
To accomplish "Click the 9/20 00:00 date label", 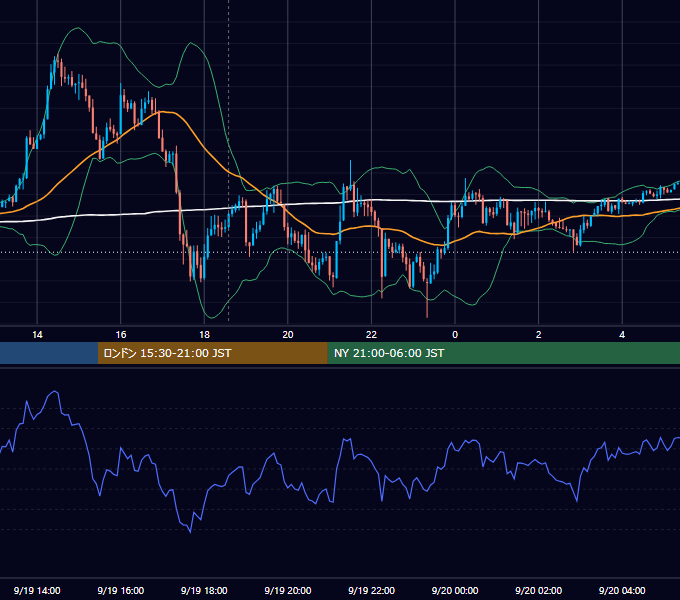I will [x=455, y=590].
